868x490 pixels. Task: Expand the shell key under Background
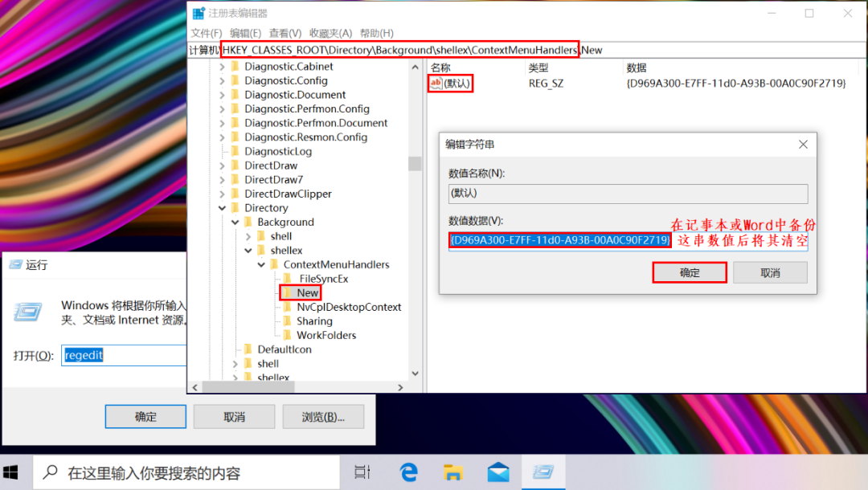point(248,236)
